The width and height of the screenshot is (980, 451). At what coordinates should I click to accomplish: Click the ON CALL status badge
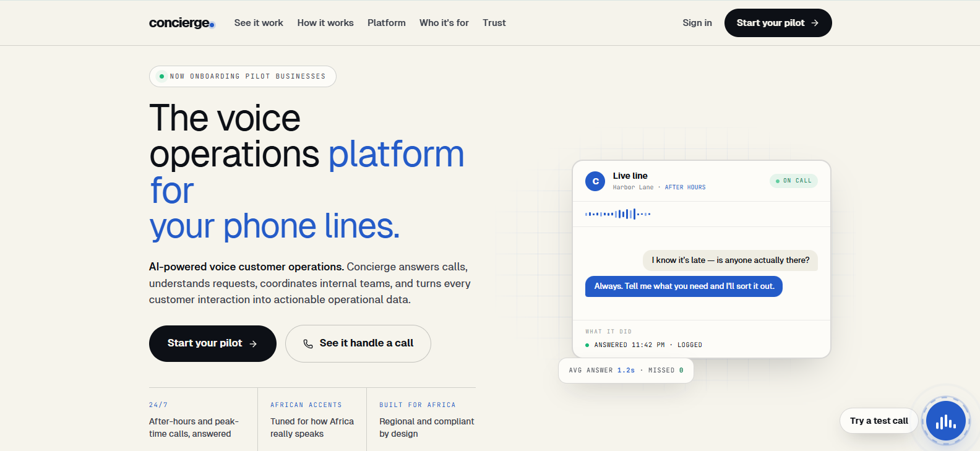[x=794, y=181]
